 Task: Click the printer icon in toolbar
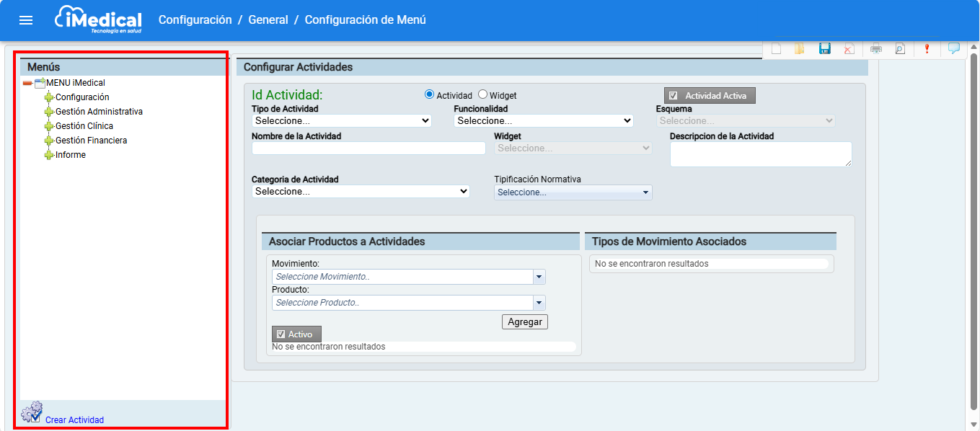pos(876,49)
